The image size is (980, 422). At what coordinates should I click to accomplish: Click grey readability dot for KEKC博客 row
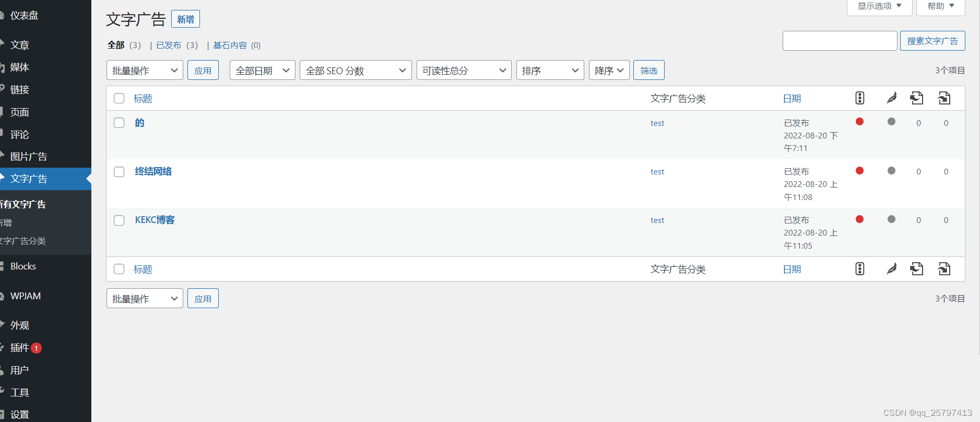click(892, 219)
